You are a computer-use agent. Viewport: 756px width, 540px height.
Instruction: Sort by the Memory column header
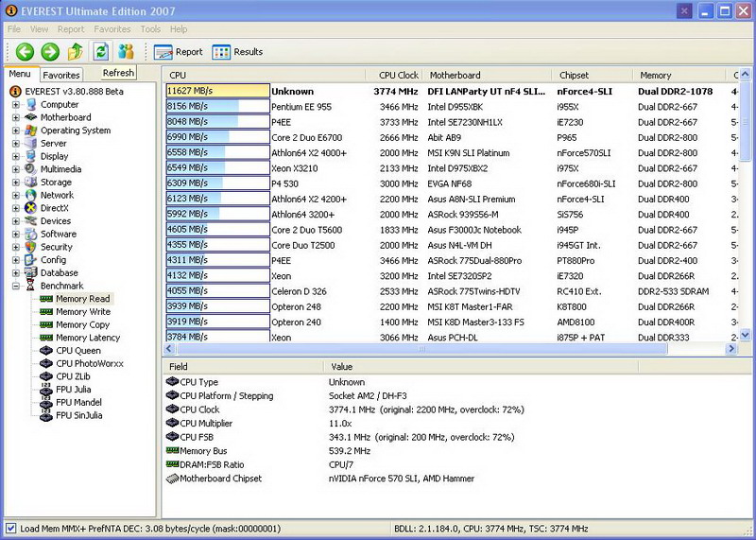(x=679, y=75)
